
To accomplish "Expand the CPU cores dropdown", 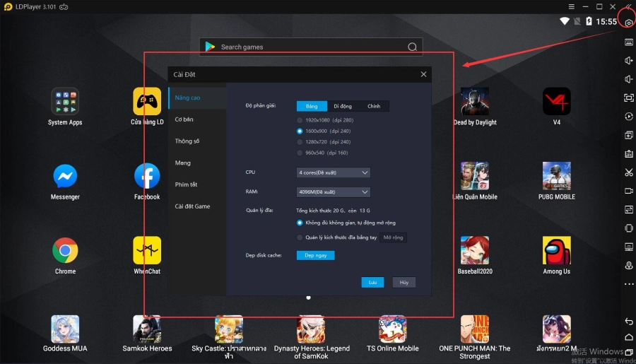I will pyautogui.click(x=334, y=172).
